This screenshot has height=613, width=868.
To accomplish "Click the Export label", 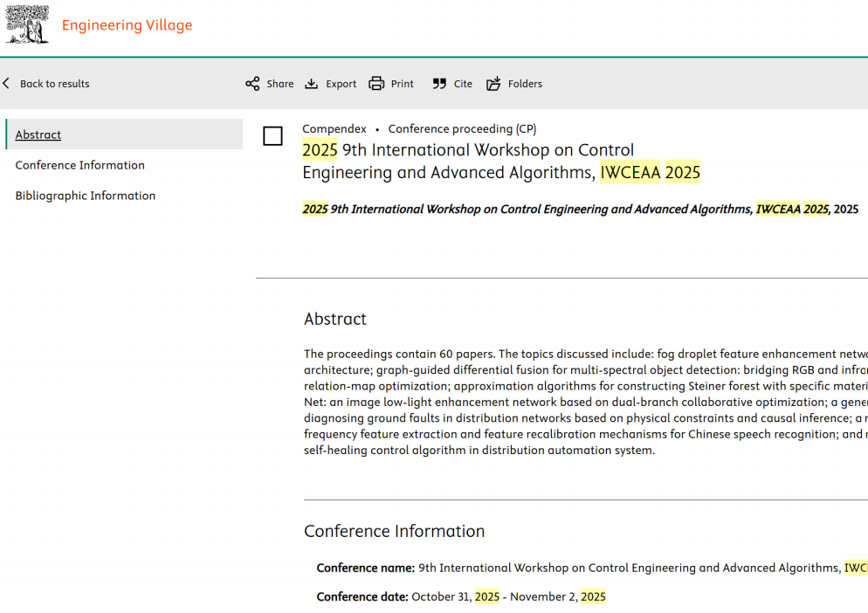I will pos(341,84).
